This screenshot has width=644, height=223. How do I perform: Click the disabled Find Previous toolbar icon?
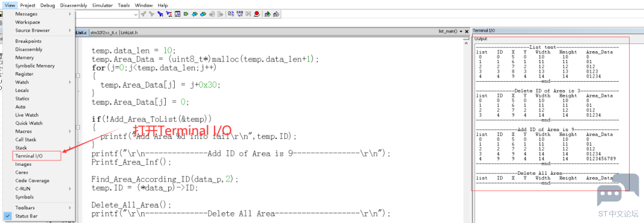(143, 14)
